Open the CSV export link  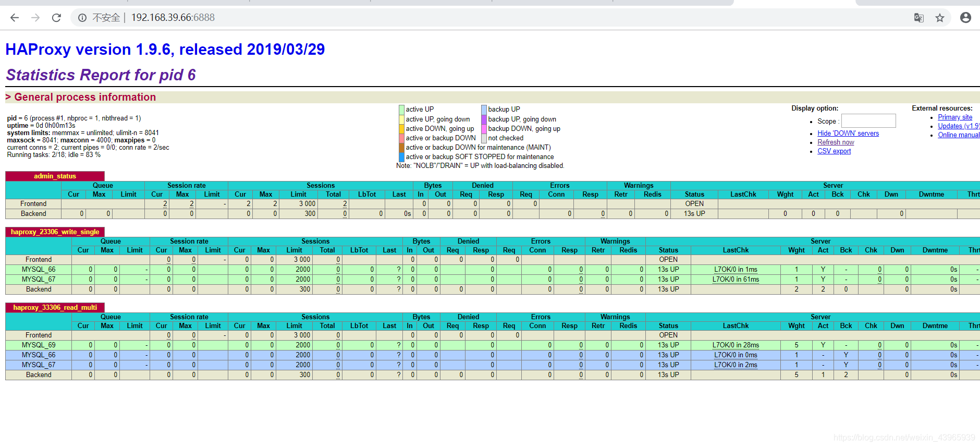click(834, 151)
